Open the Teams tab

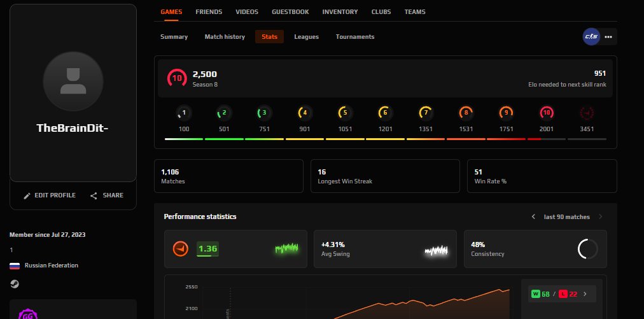click(x=415, y=12)
